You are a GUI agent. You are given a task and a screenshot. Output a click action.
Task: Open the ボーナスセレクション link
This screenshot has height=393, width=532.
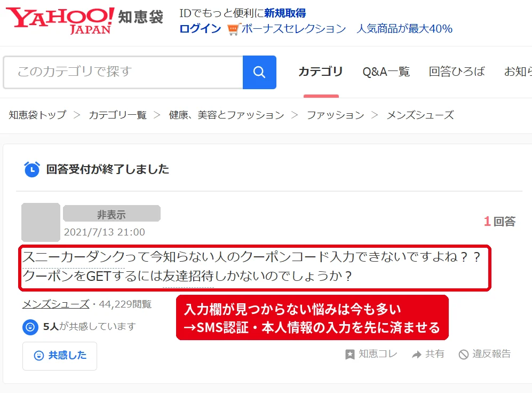293,29
